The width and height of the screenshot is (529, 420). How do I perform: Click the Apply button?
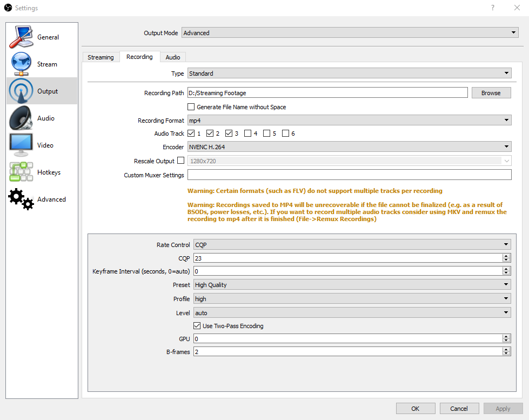pos(503,409)
